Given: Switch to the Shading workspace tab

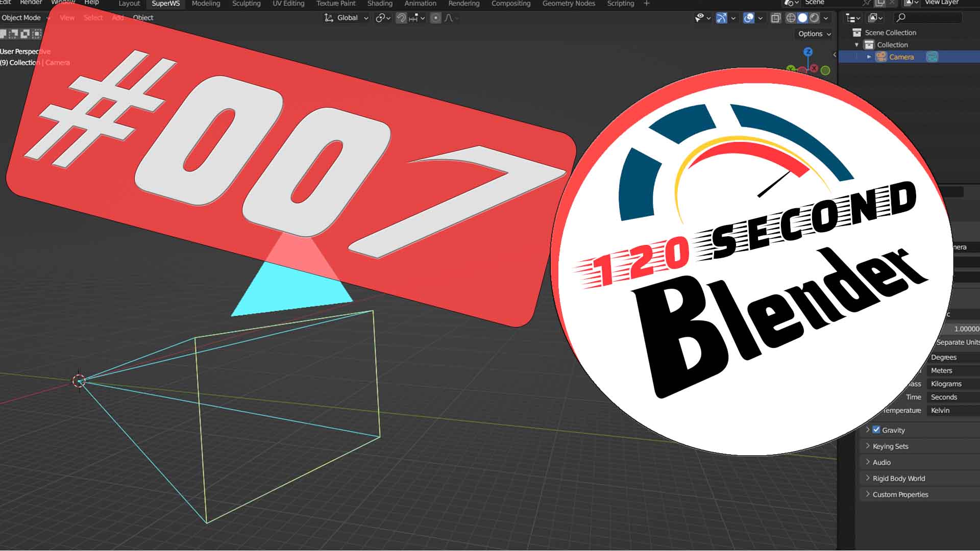Looking at the screenshot, I should click(x=380, y=4).
